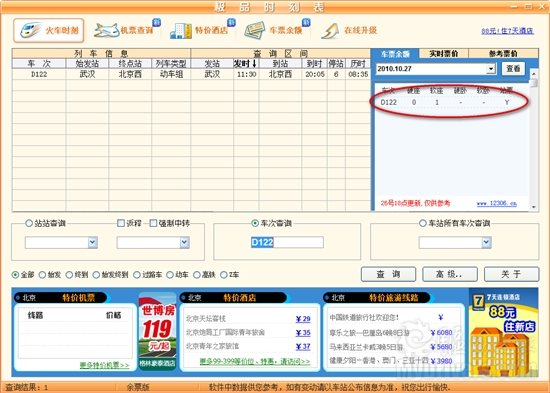Switch to the 车票余额 tab

(x=395, y=54)
